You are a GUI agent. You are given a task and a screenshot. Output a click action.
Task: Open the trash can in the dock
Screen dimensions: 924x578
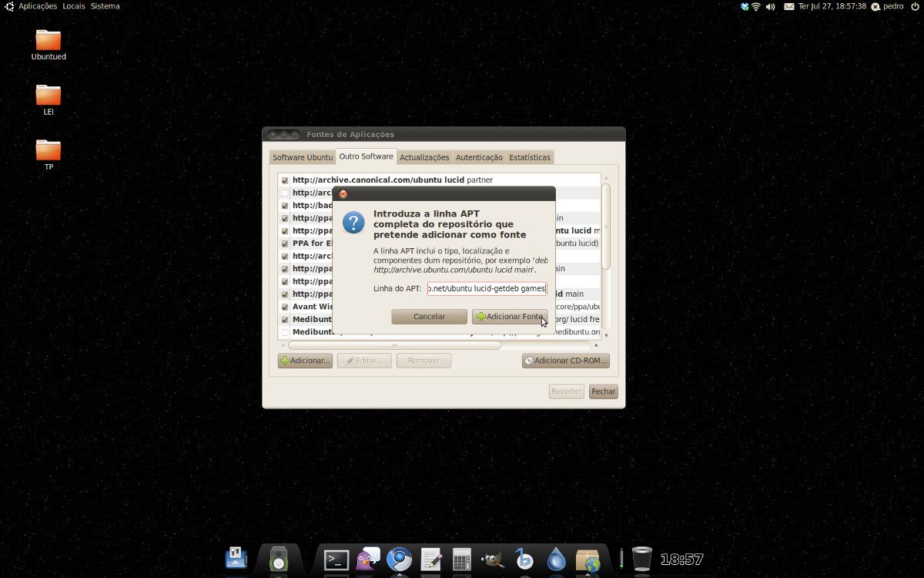click(641, 559)
